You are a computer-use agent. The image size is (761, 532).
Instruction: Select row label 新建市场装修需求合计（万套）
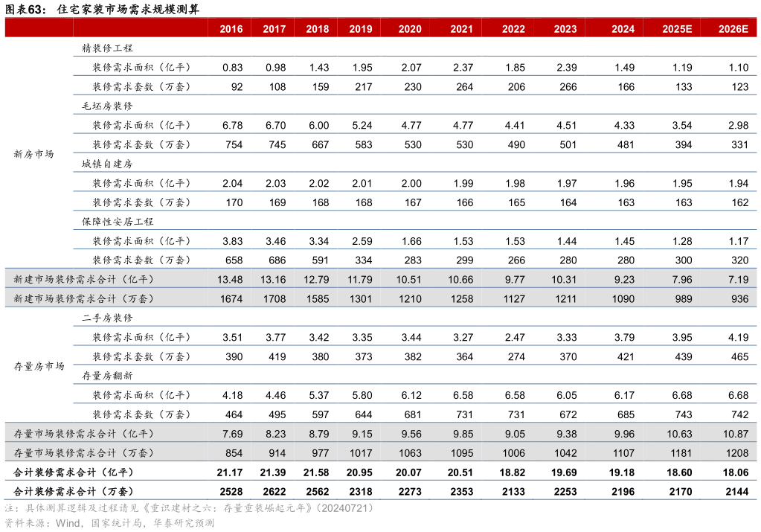84,299
